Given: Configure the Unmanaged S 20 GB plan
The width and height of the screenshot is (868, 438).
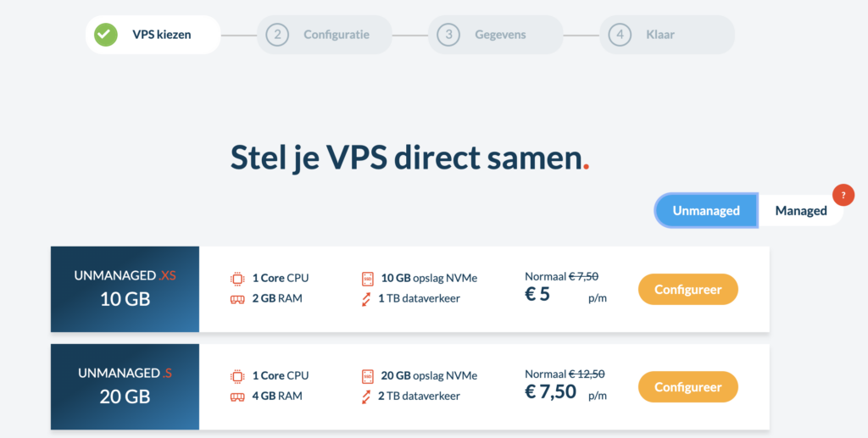Looking at the screenshot, I should pyautogui.click(x=687, y=386).
